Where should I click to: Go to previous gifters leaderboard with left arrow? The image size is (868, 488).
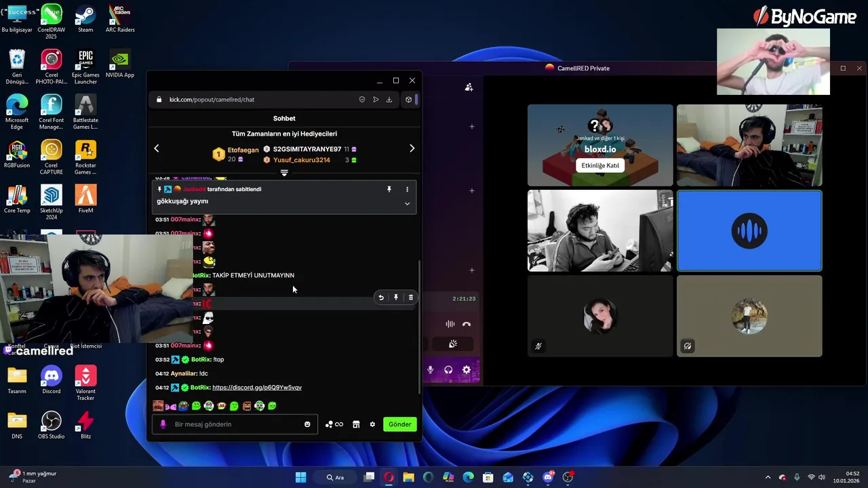157,148
